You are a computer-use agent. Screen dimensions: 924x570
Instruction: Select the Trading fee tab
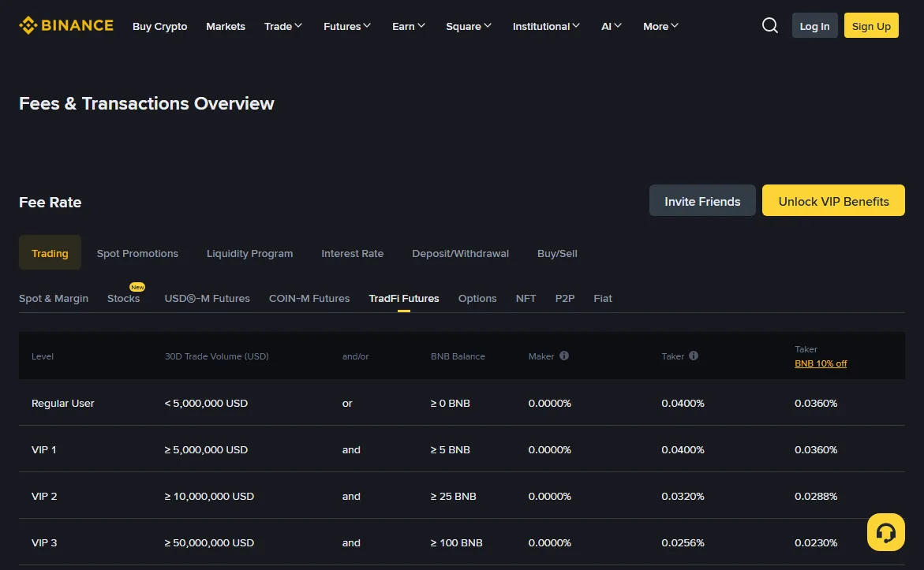(x=50, y=252)
